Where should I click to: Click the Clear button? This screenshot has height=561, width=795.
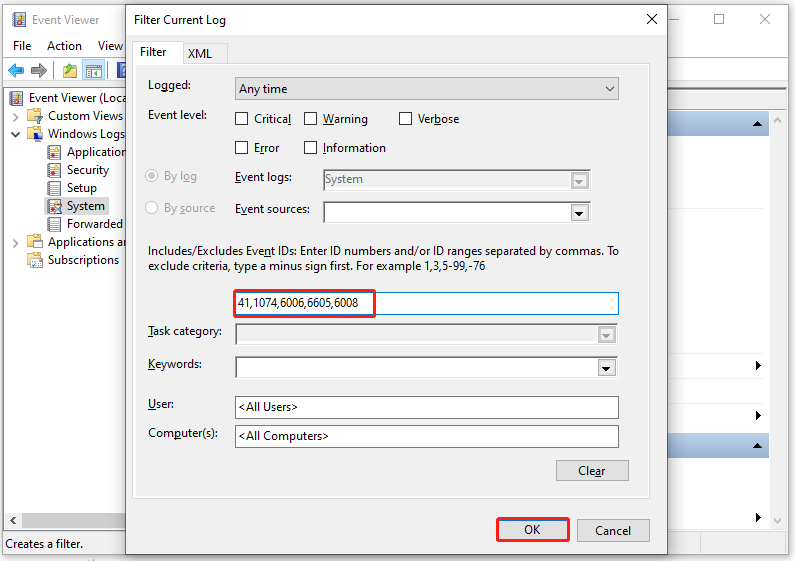592,471
